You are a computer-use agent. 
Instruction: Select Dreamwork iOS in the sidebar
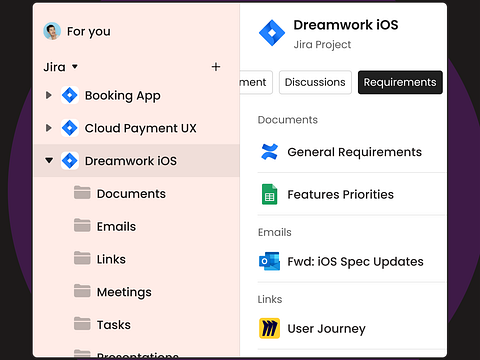pos(131,161)
